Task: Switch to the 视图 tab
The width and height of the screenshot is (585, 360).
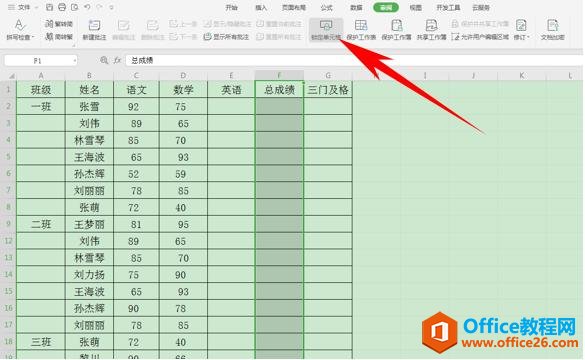Action: [x=415, y=7]
